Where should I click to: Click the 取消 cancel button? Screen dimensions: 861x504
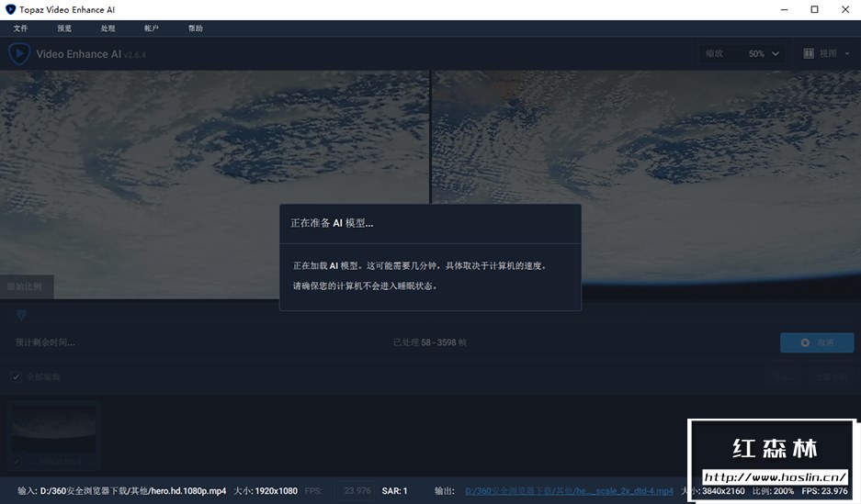point(817,342)
